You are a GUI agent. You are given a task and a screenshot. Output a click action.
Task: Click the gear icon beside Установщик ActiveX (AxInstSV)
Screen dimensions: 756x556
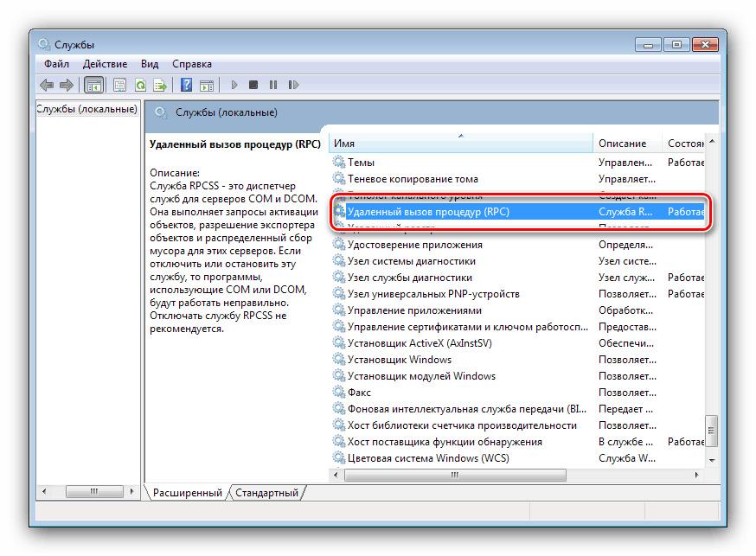pos(339,342)
